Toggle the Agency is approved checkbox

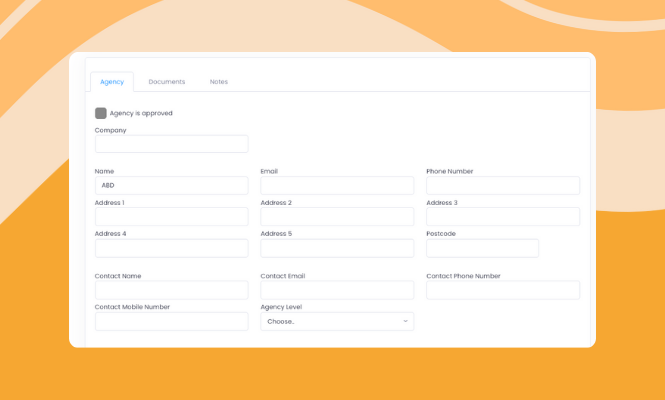coord(101,113)
